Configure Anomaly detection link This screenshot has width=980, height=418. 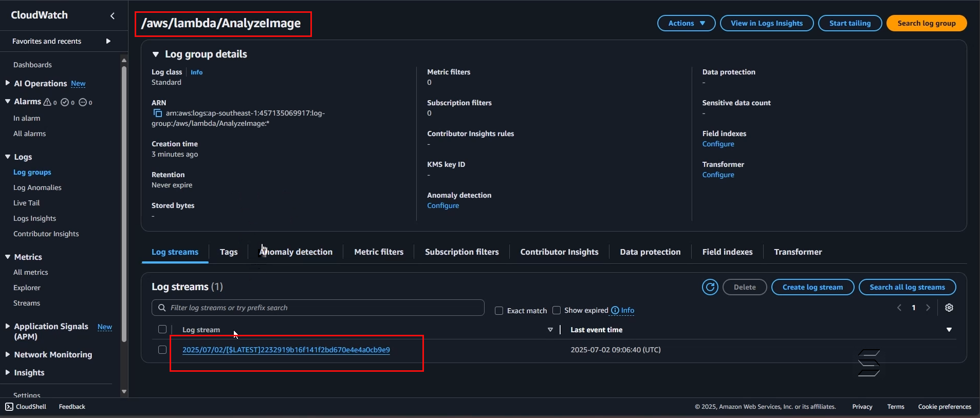coord(443,205)
